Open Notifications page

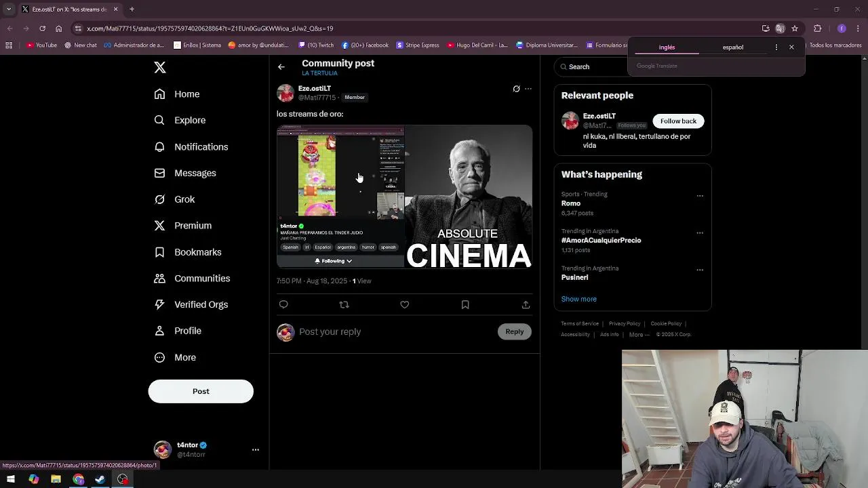(x=191, y=146)
